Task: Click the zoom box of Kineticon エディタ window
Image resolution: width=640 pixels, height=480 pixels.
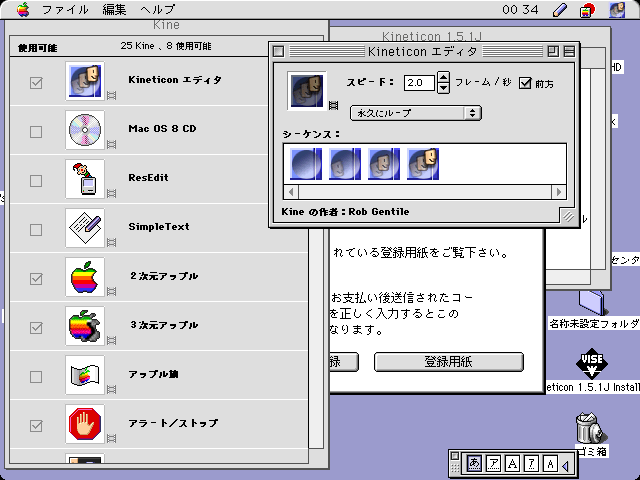Action: coord(553,51)
